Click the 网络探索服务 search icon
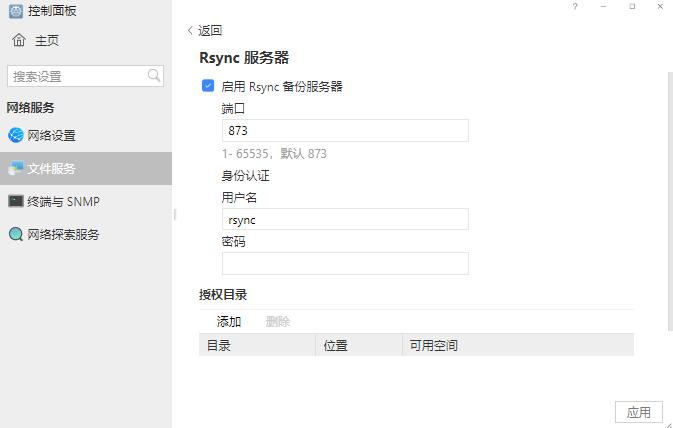This screenshot has height=428, width=673. [x=16, y=235]
